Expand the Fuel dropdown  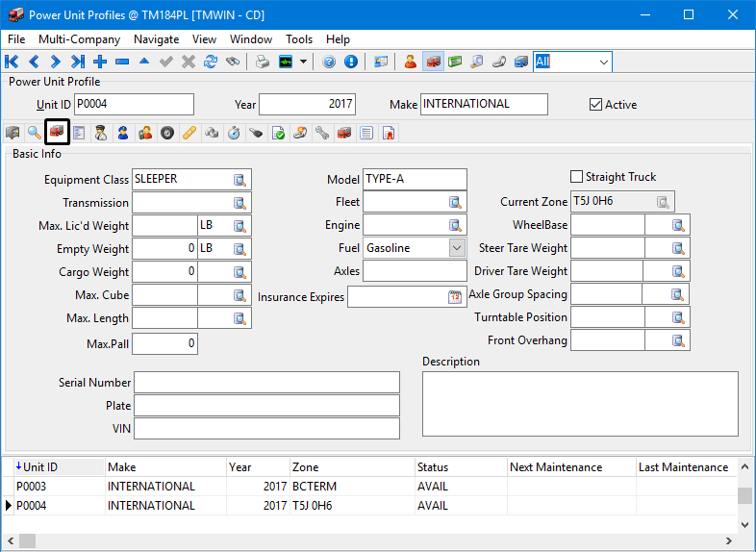[x=457, y=248]
